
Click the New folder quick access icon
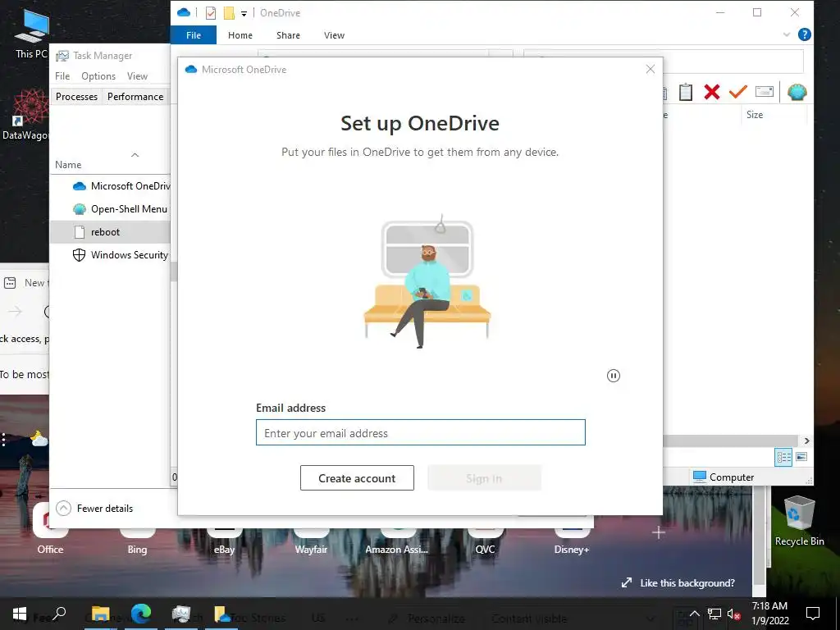coord(229,13)
